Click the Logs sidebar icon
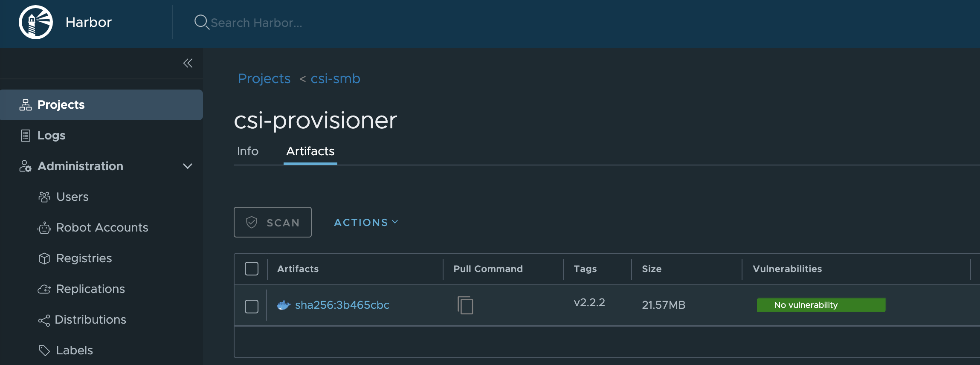The image size is (980, 365). (26, 136)
